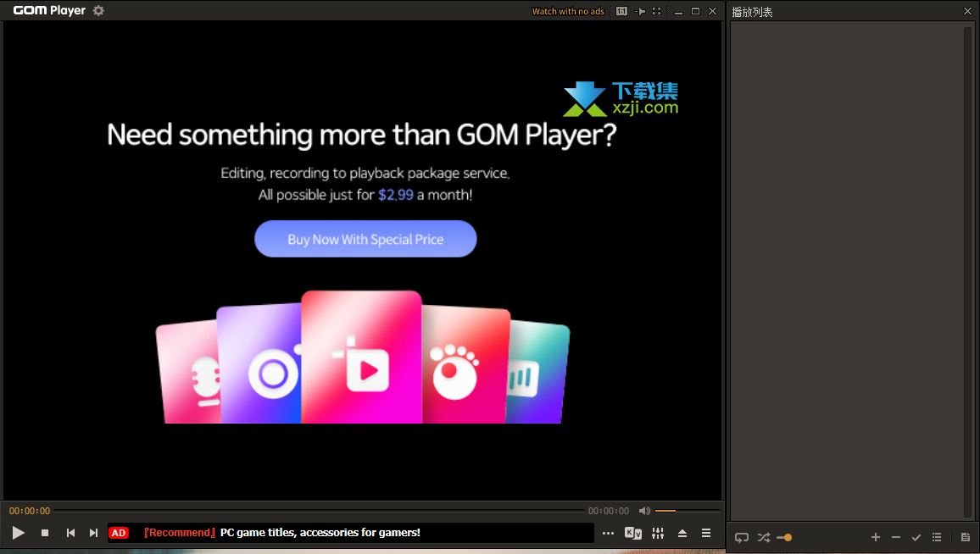Toggle the stay-on-top pin icon
The height and width of the screenshot is (554, 980).
(x=640, y=11)
